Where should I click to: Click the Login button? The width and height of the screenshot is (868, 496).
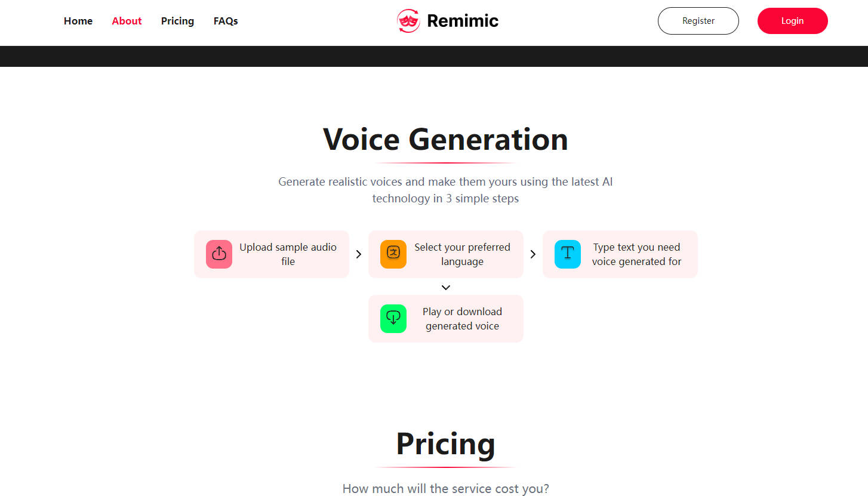[792, 20]
